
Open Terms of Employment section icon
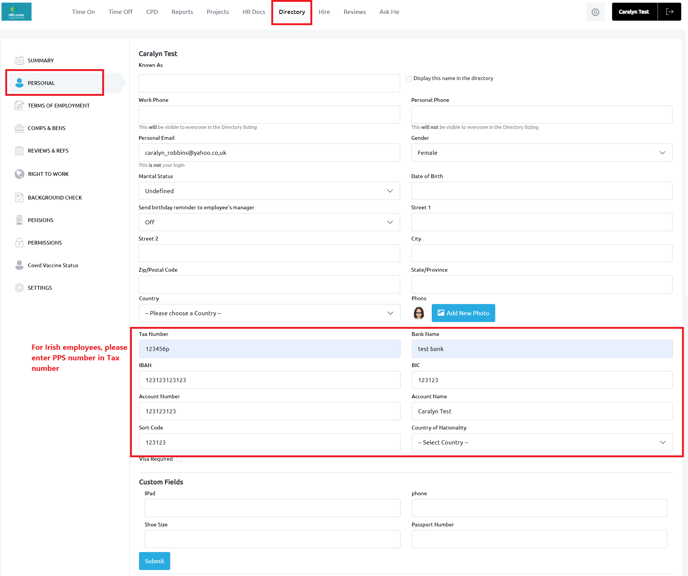tap(19, 106)
